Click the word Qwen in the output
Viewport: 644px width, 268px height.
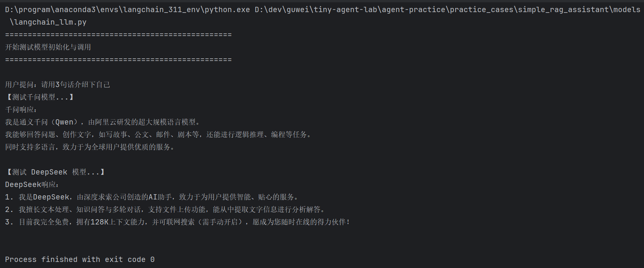click(x=64, y=122)
